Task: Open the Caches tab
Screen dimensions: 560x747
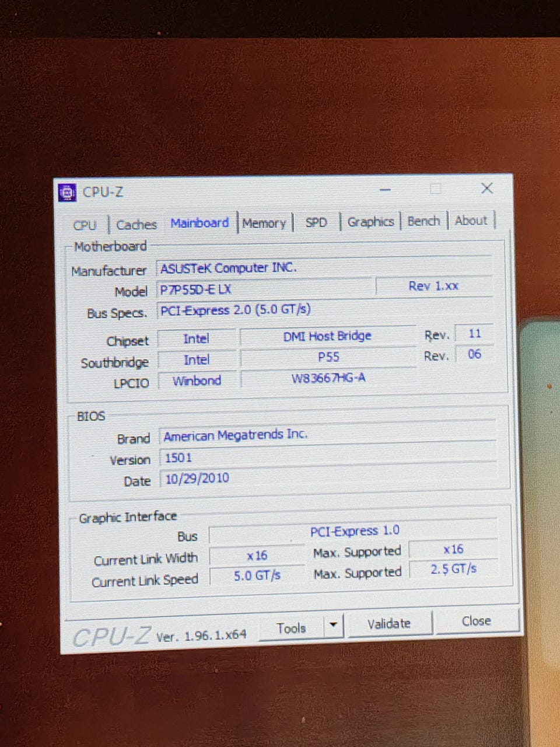Action: [x=136, y=225]
